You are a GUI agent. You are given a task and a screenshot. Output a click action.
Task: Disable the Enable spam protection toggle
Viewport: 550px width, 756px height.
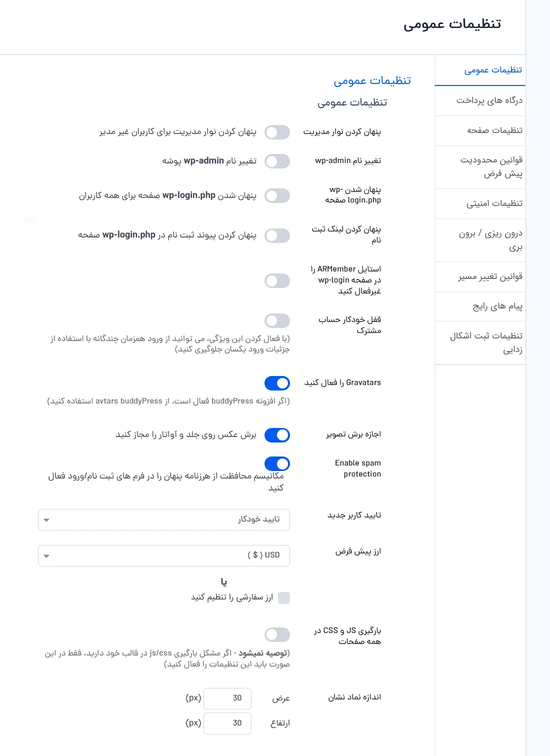[x=277, y=463]
